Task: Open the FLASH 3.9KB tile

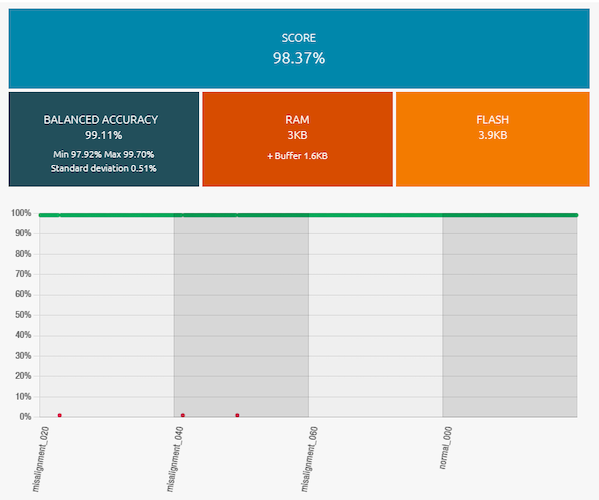Action: [492, 139]
